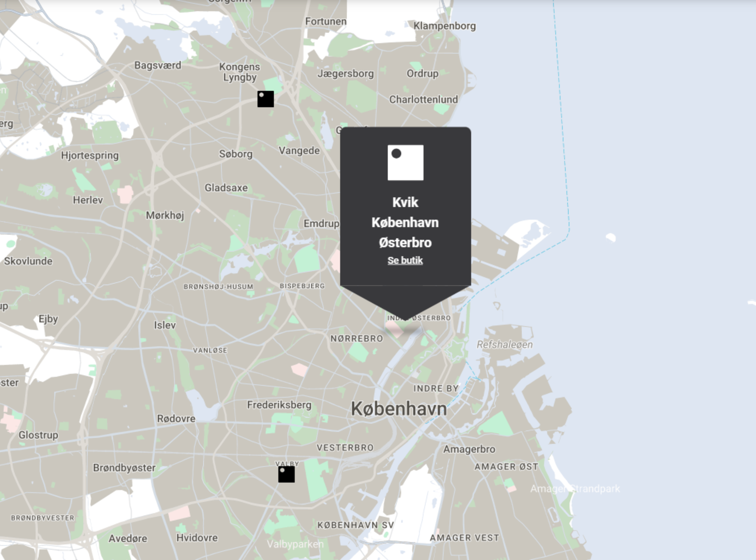Click the Frederiksberg label on the map
756x560 pixels.
(279, 405)
